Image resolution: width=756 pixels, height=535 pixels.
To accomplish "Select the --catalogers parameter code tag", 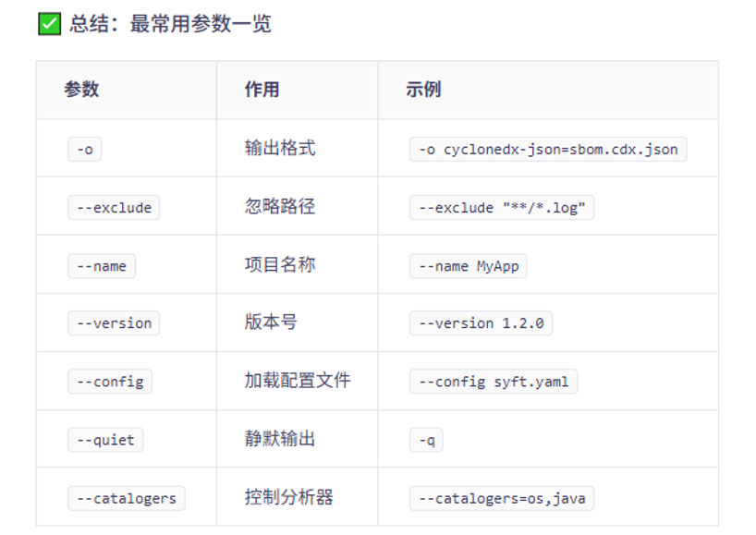I will coord(127,498).
